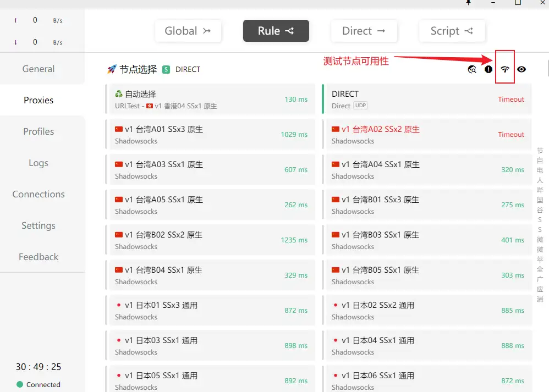This screenshot has width=549, height=392.
Task: Run the node latency speed test
Action: pos(505,69)
